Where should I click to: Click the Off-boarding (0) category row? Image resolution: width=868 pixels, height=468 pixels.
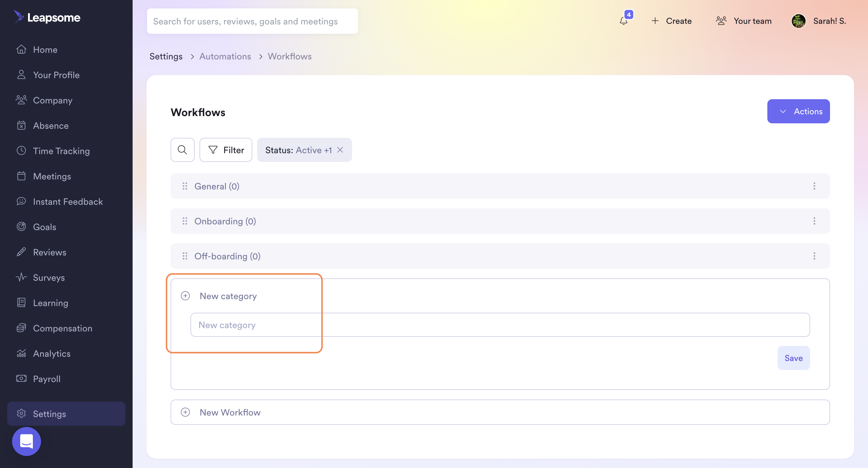(500, 256)
